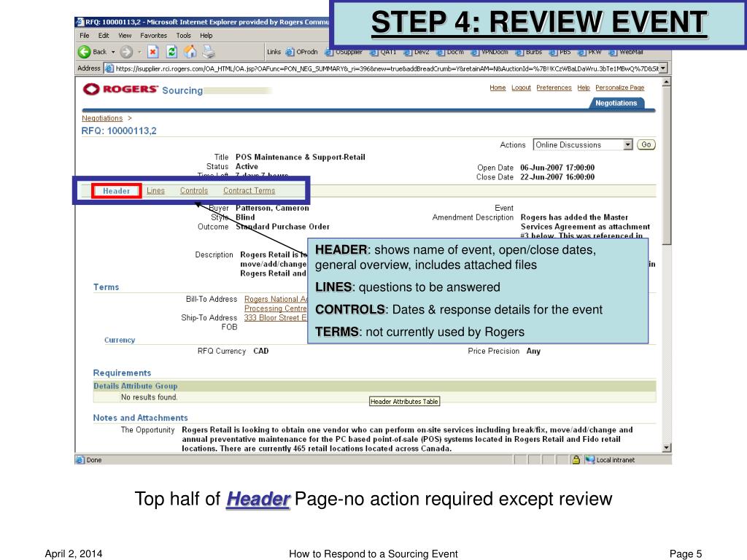This screenshot has height=560, width=747.
Task: Click the Logout link
Action: [x=521, y=87]
